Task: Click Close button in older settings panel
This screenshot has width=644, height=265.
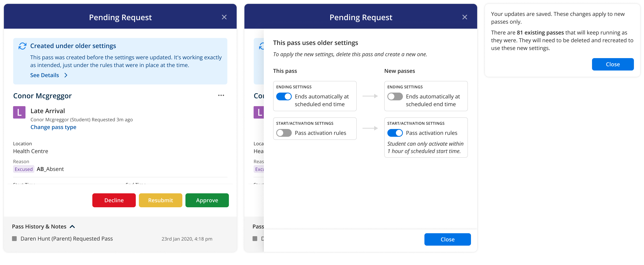Action: (448, 239)
